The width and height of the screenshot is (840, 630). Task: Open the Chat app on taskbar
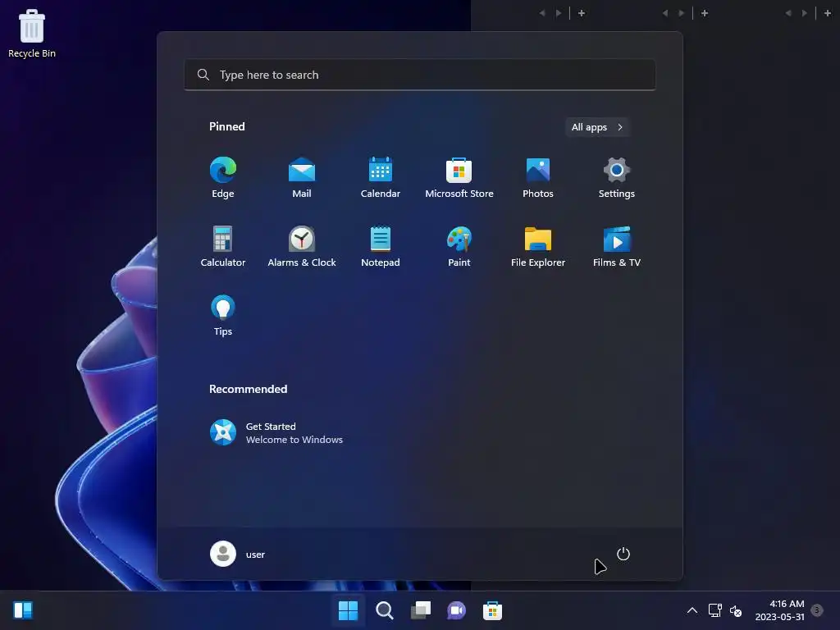[x=456, y=610]
